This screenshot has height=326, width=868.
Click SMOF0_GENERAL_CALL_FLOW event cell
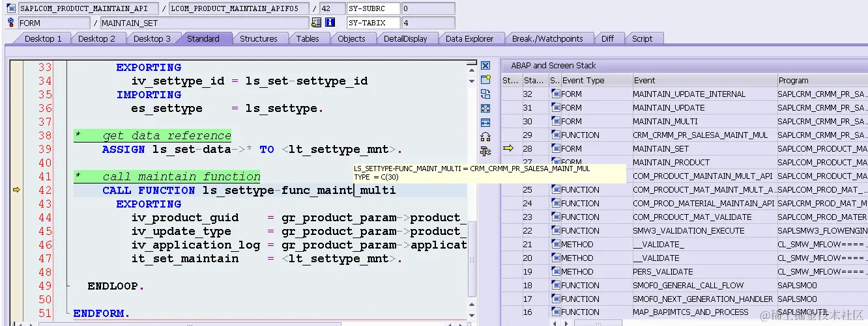[x=704, y=286]
